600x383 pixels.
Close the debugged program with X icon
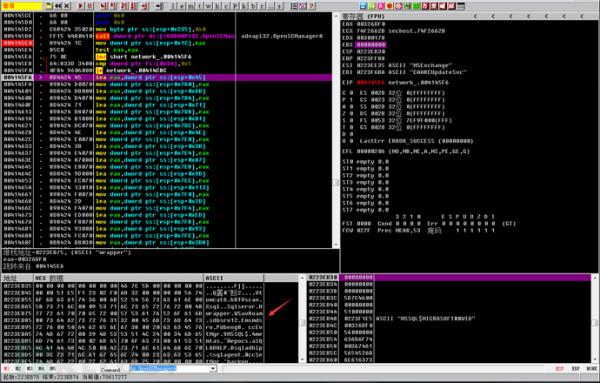[x=67, y=6]
